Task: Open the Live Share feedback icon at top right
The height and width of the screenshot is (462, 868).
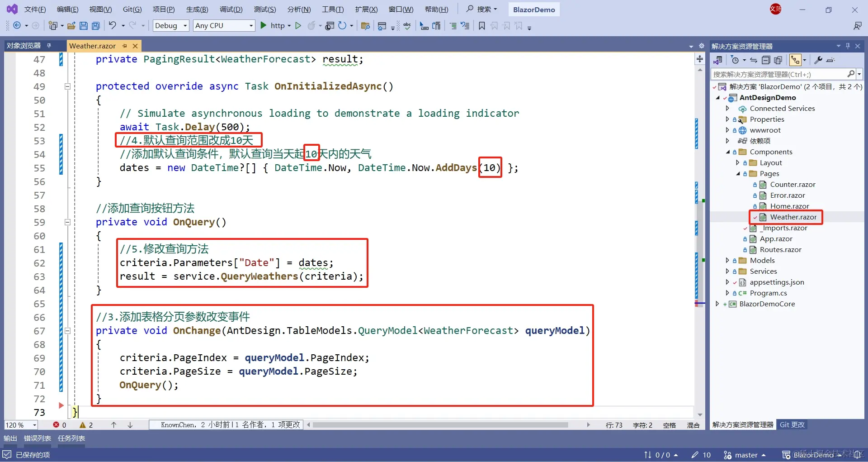Action: (857, 26)
